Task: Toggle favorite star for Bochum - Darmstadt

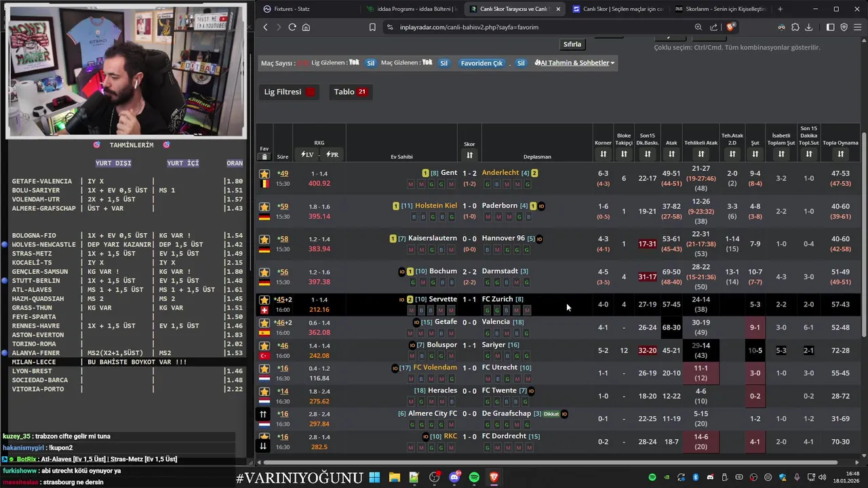Action: point(264,272)
